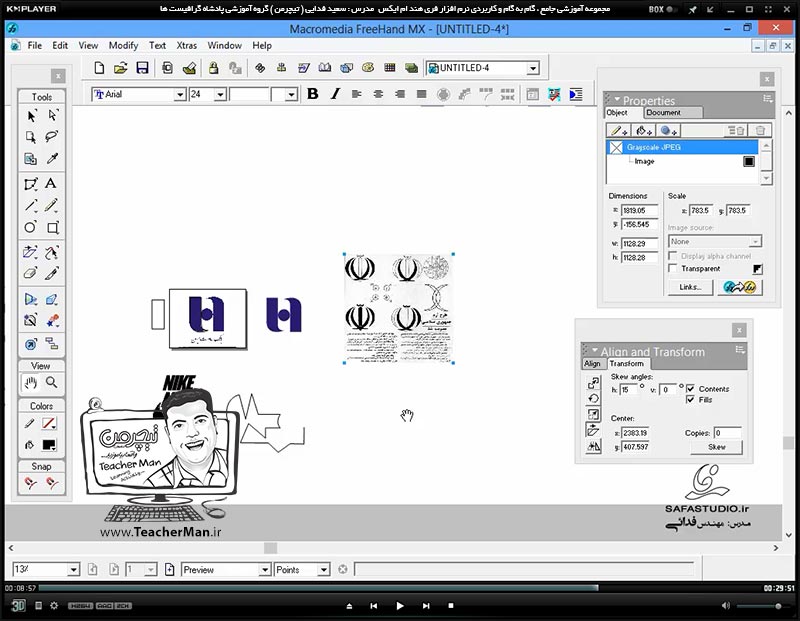The width and height of the screenshot is (800, 621).
Task: Click the Rotate icon in Transform panel
Action: (593, 399)
